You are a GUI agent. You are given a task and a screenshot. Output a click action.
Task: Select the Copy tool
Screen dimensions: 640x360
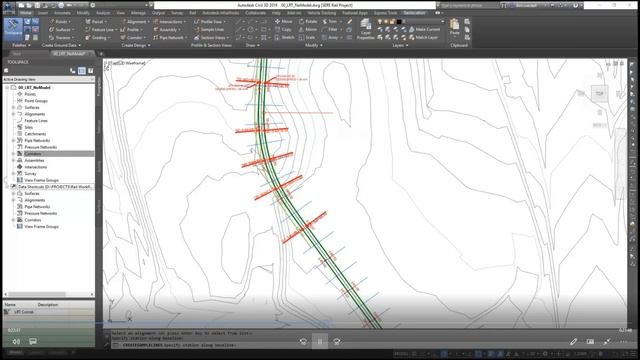(x=283, y=29)
